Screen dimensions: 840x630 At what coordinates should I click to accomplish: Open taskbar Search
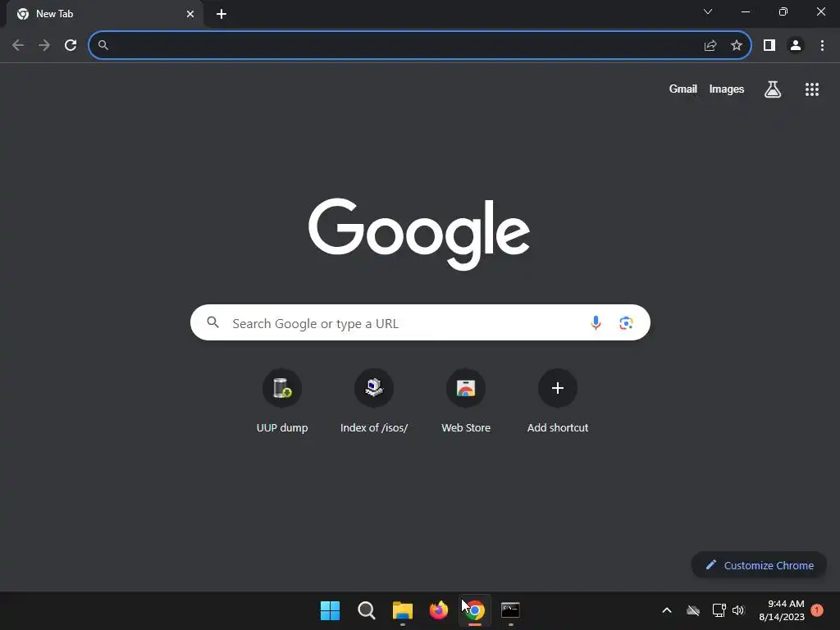pyautogui.click(x=367, y=610)
